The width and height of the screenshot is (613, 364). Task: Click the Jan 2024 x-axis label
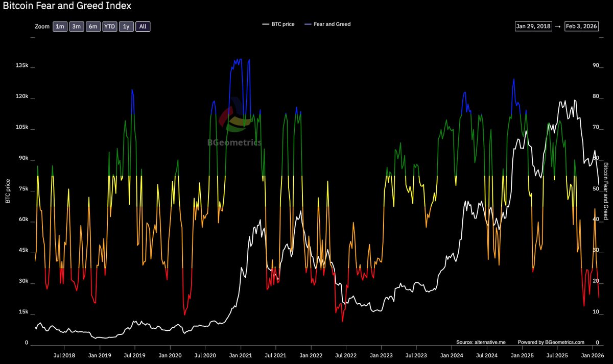click(452, 354)
